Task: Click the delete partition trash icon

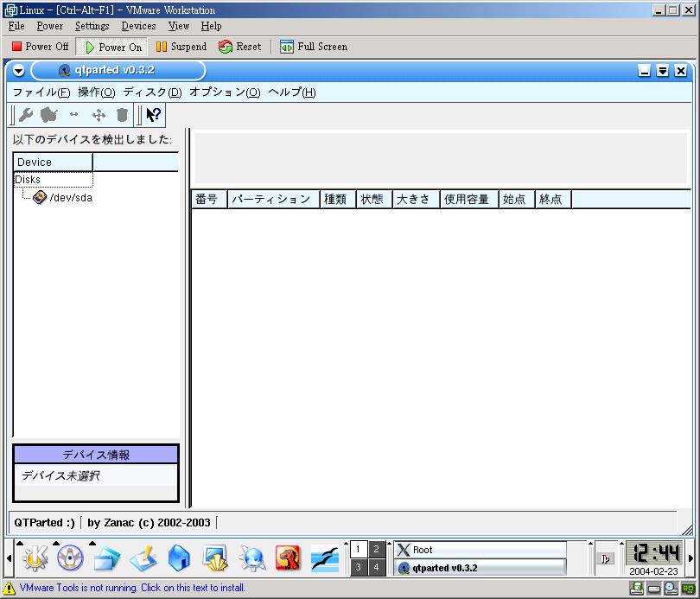Action: click(122, 115)
